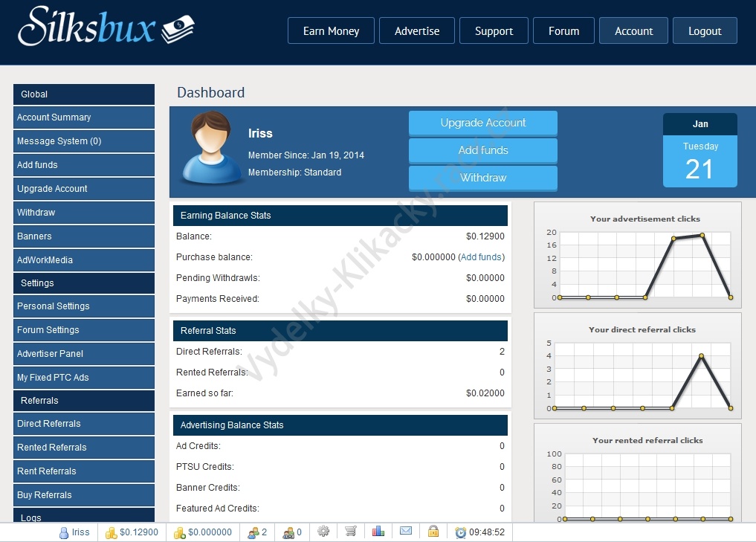Click the coins icon beside $0.12900

point(112,532)
